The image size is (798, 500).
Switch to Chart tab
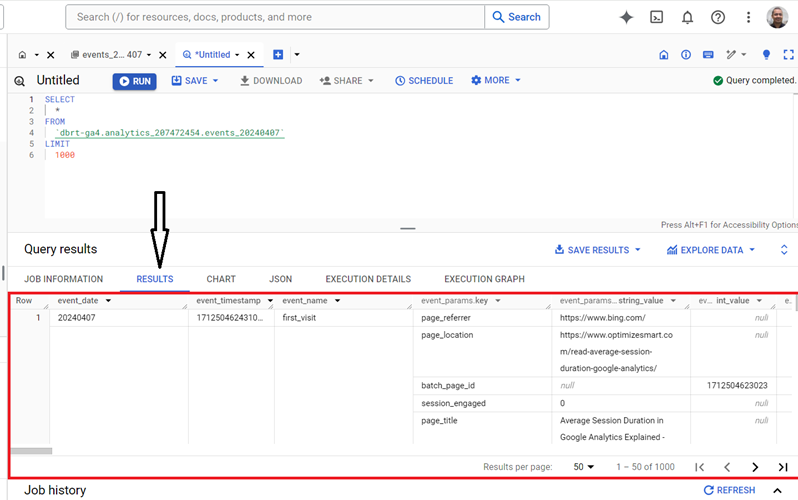(x=221, y=279)
